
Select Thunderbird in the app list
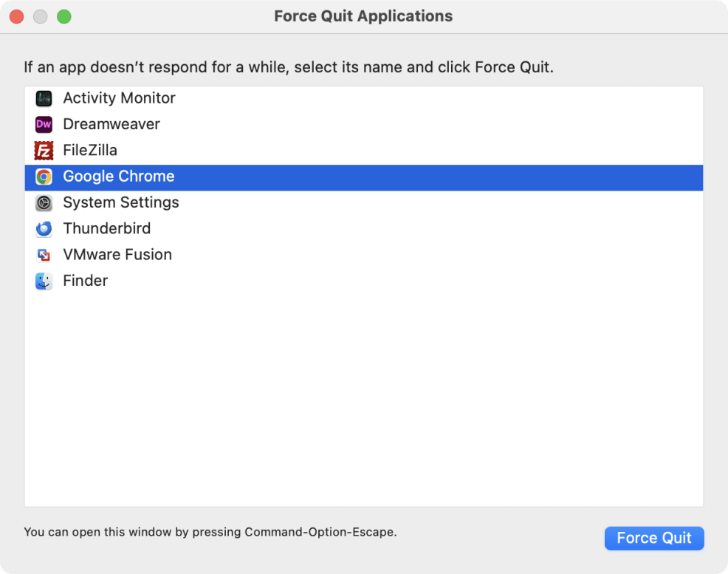106,228
